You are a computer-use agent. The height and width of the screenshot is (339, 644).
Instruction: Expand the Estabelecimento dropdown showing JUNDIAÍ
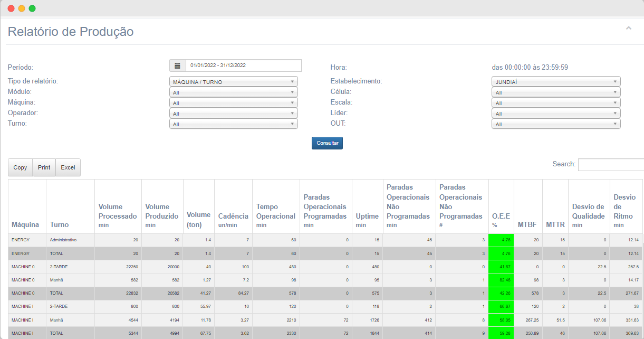coord(555,82)
